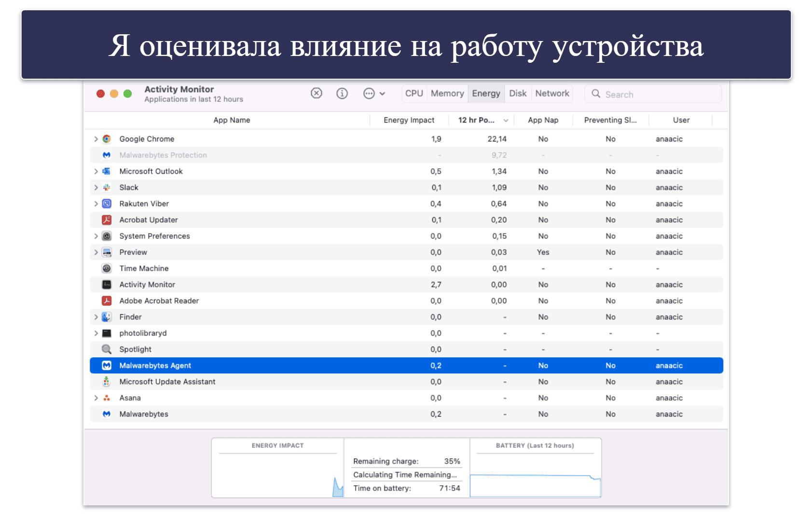This screenshot has height=517, width=812.
Task: Click into the Search field
Action: click(653, 94)
